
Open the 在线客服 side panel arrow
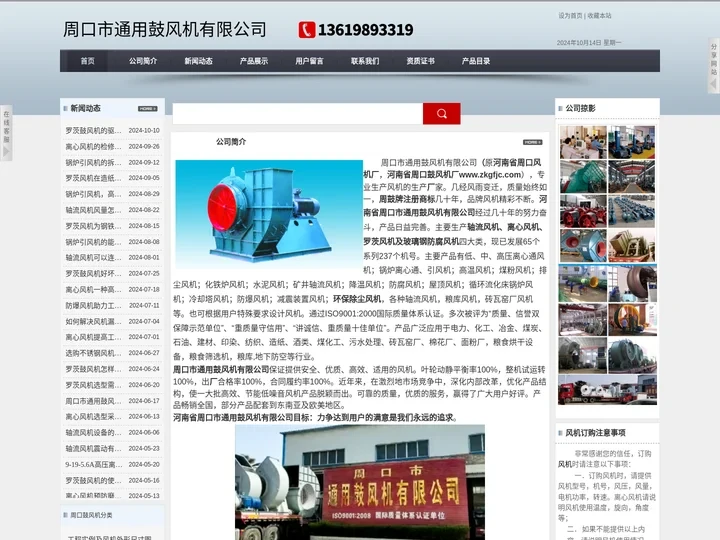6,151
